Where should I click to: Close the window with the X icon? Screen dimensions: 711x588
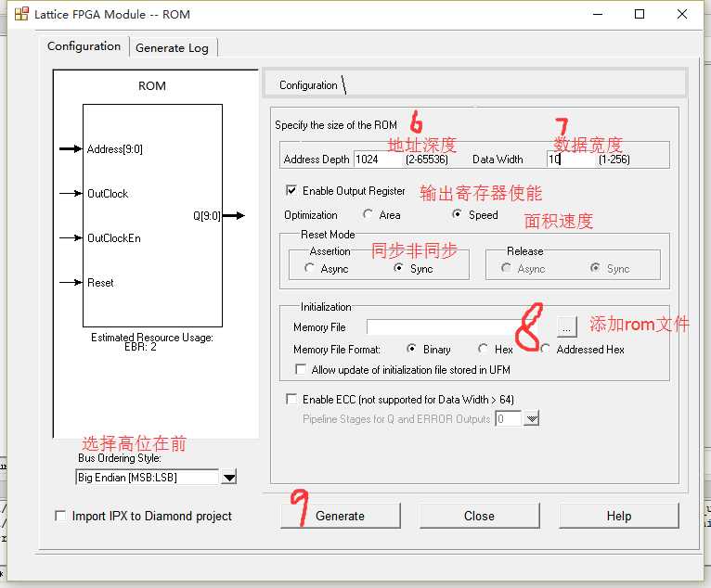coord(682,14)
